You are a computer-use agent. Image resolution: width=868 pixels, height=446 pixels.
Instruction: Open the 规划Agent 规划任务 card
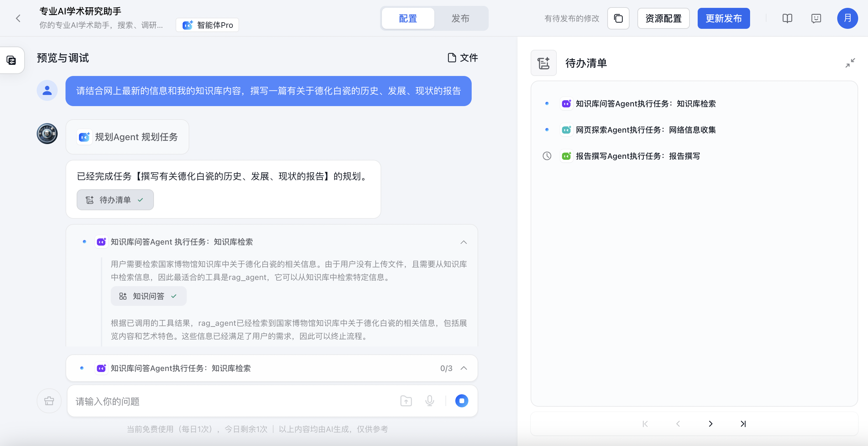[127, 137]
